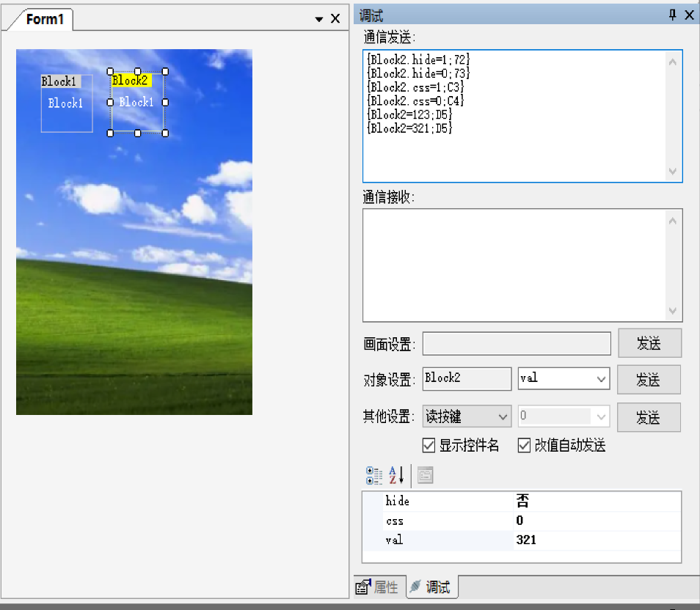Open the val property dropdown in 对象设置
This screenshot has width=700, height=610.
601,379
